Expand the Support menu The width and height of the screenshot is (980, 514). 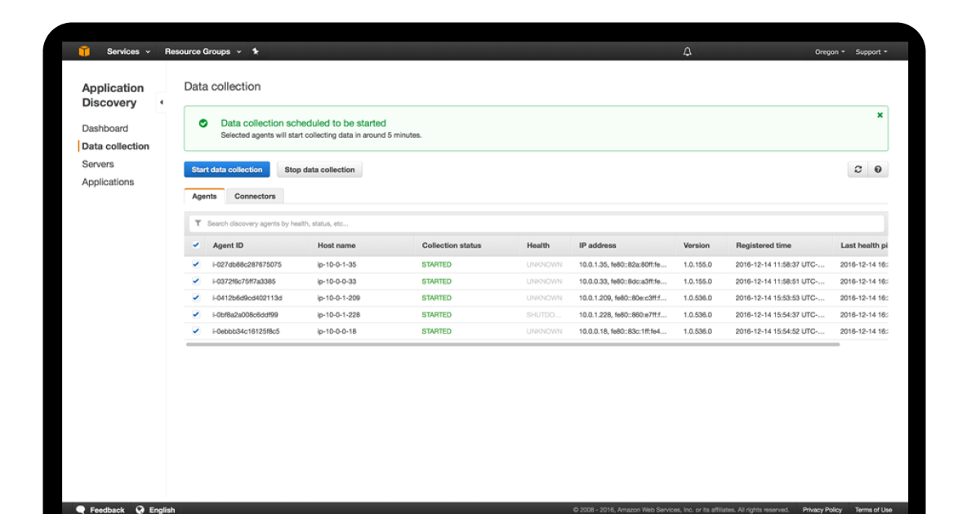tap(870, 51)
